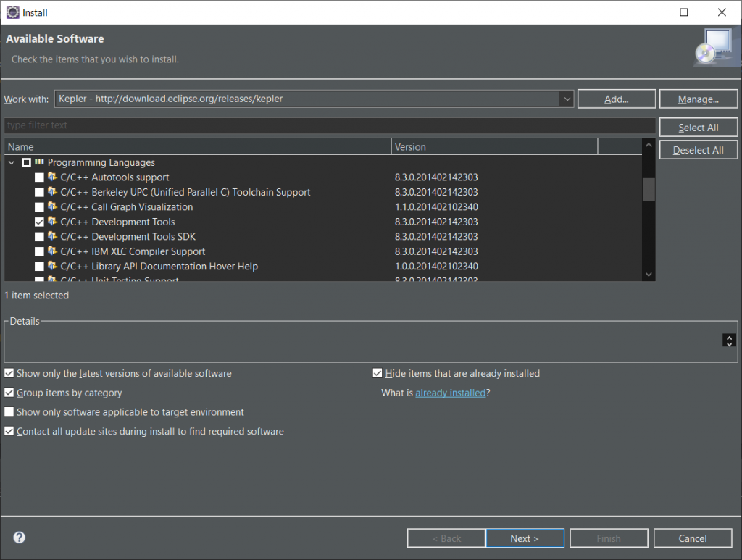Click the "1 item selected" status text
This screenshot has width=742, height=560.
36,295
